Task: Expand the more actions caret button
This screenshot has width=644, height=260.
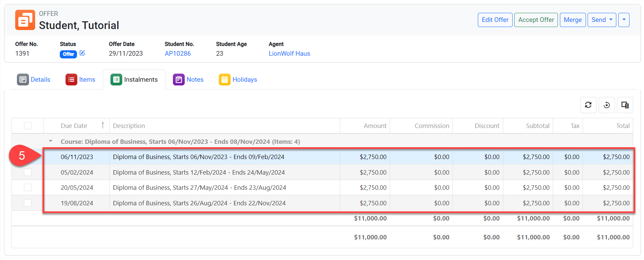Action: [623, 20]
